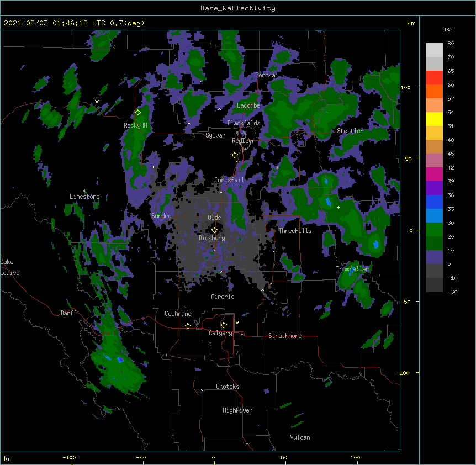Click the violet 36-39 dBZ legend swatch

click(434, 188)
